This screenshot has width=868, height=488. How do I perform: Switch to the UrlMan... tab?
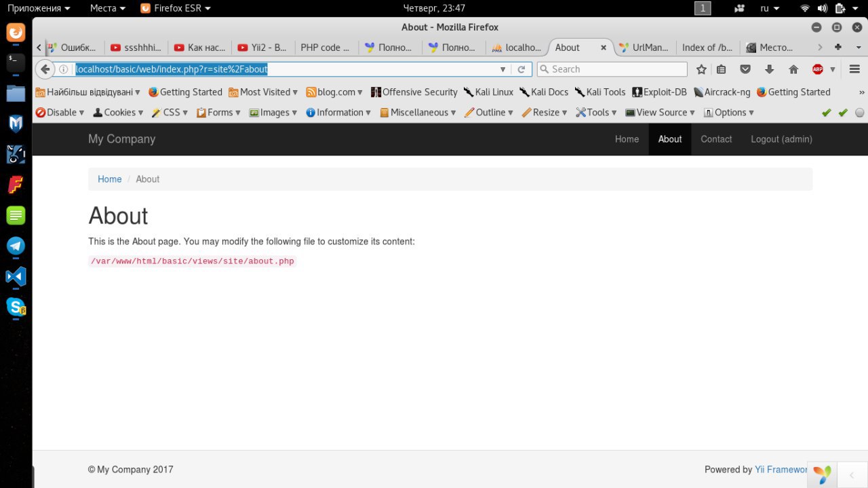(x=644, y=48)
